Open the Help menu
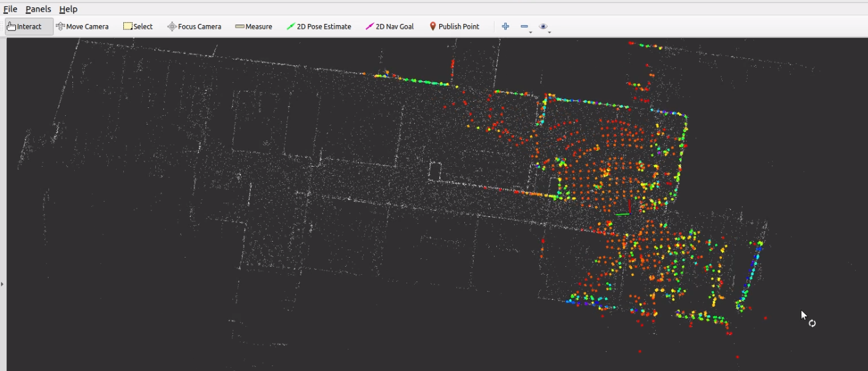868x371 pixels. (x=68, y=9)
